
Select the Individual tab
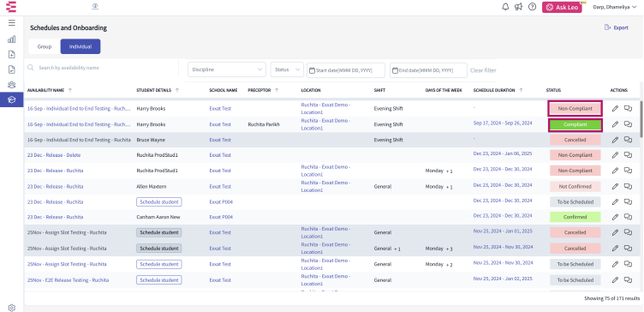point(80,46)
